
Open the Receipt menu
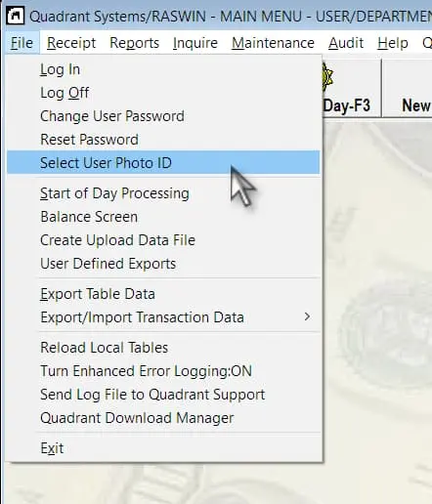coord(71,43)
